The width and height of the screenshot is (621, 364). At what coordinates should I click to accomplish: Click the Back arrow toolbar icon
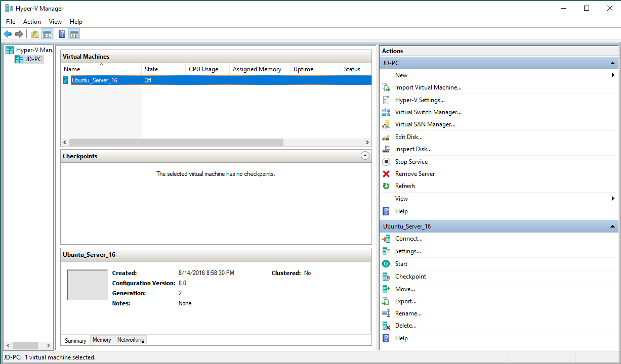pos(8,34)
